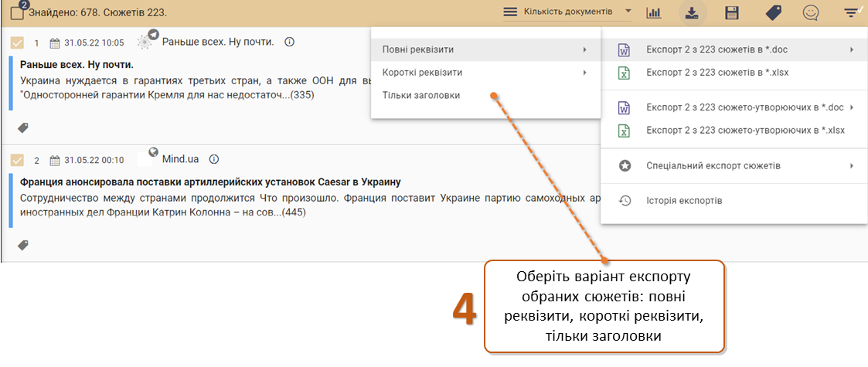This screenshot has height=367, width=868.
Task: Click Word icon of сюжето-утворюючих *.doc export
Action: [x=624, y=107]
